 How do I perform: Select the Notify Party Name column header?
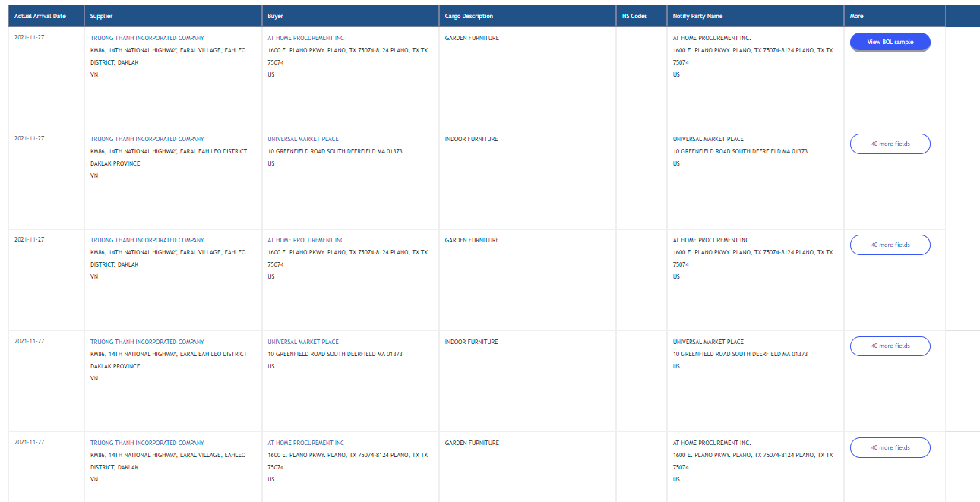pyautogui.click(x=697, y=16)
